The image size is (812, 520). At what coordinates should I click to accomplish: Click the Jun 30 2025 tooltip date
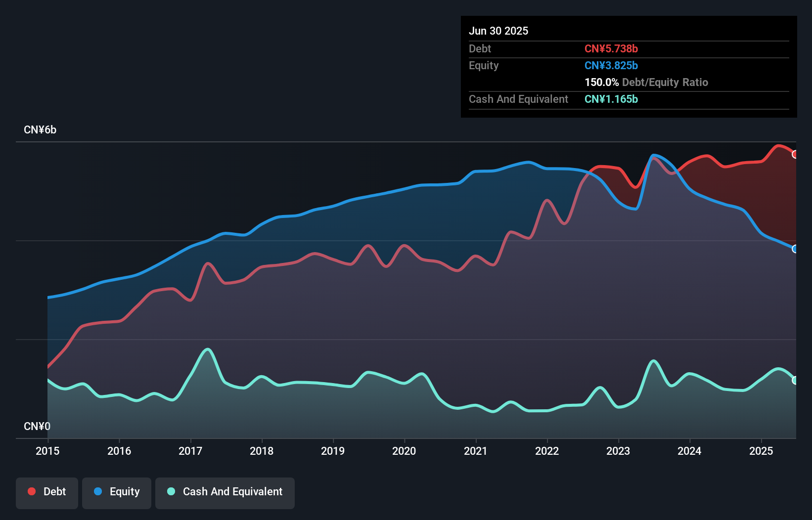tap(498, 31)
